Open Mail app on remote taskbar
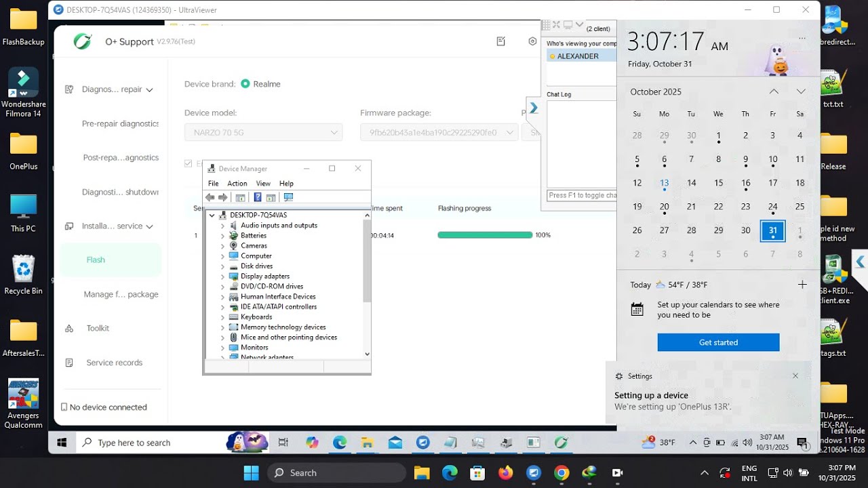This screenshot has width=868, height=488. (x=395, y=443)
